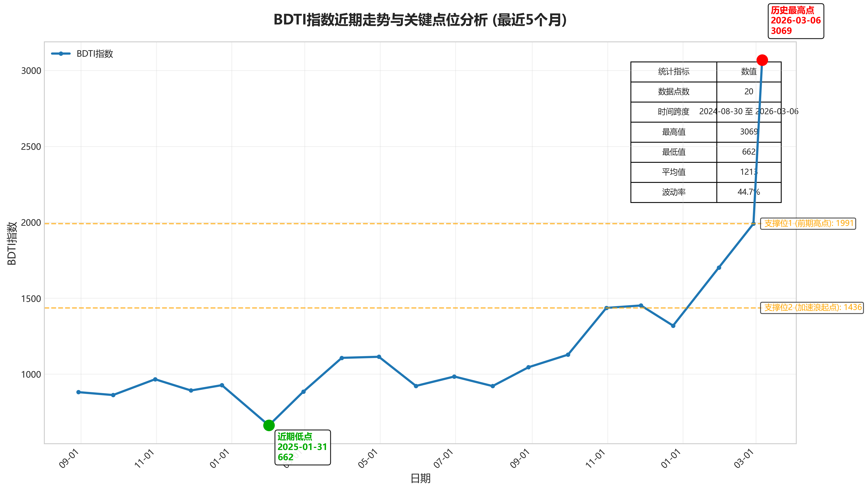Click the green recent low marker
The image size is (868, 491).
click(x=268, y=425)
